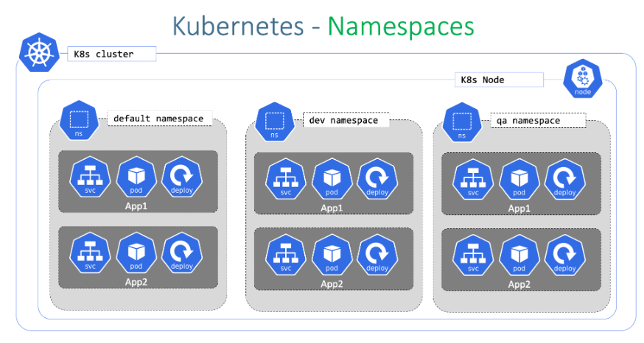This screenshot has width=644, height=343.
Task: Click pod icon in default namespace App1
Action: point(136,177)
